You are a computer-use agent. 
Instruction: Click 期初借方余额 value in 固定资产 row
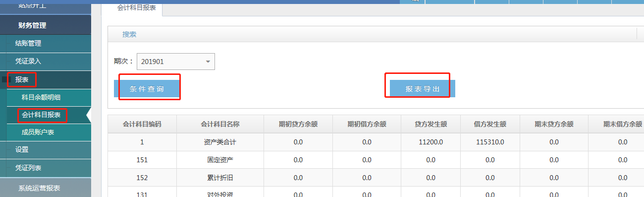point(367,160)
